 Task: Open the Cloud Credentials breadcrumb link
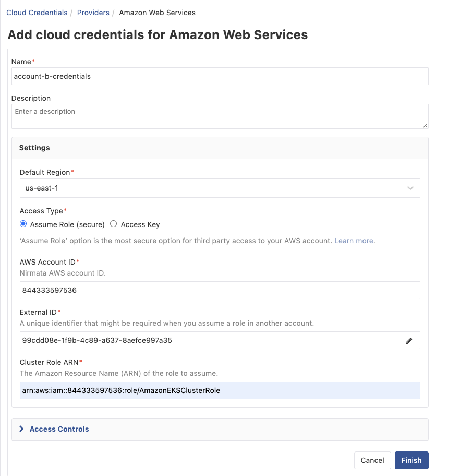pyautogui.click(x=37, y=13)
